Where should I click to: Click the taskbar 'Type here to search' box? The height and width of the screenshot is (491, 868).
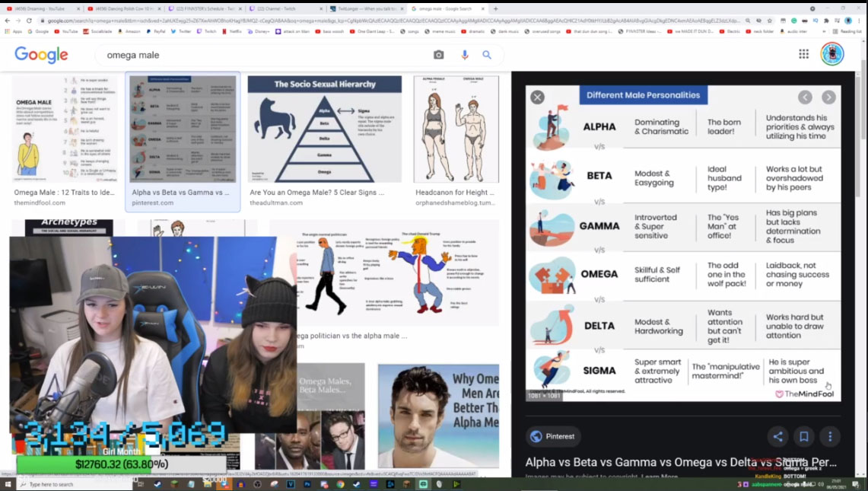pyautogui.click(x=75, y=484)
